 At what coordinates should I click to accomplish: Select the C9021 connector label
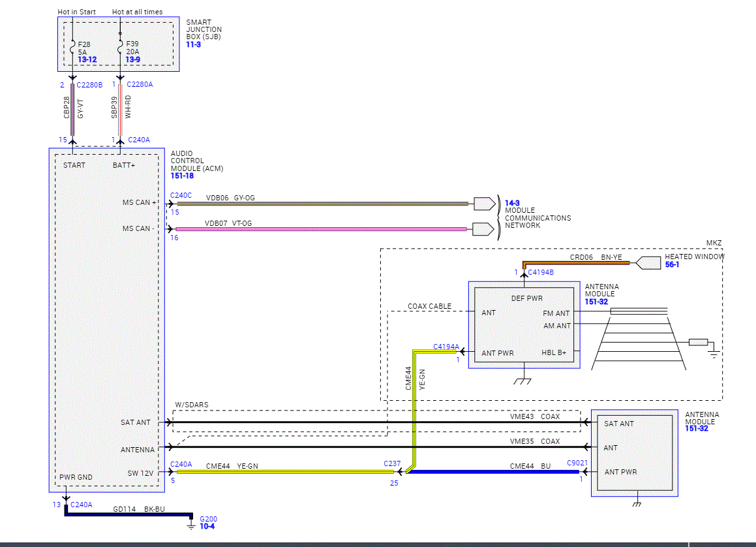[578, 463]
